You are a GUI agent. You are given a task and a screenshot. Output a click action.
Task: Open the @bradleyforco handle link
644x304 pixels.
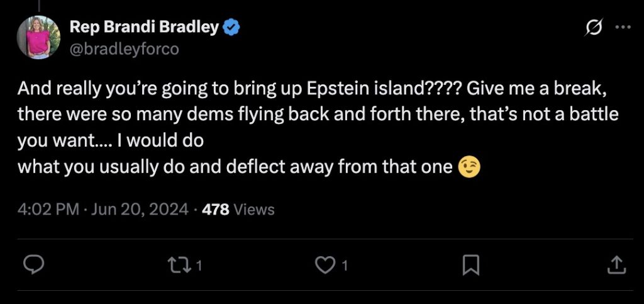(x=124, y=48)
